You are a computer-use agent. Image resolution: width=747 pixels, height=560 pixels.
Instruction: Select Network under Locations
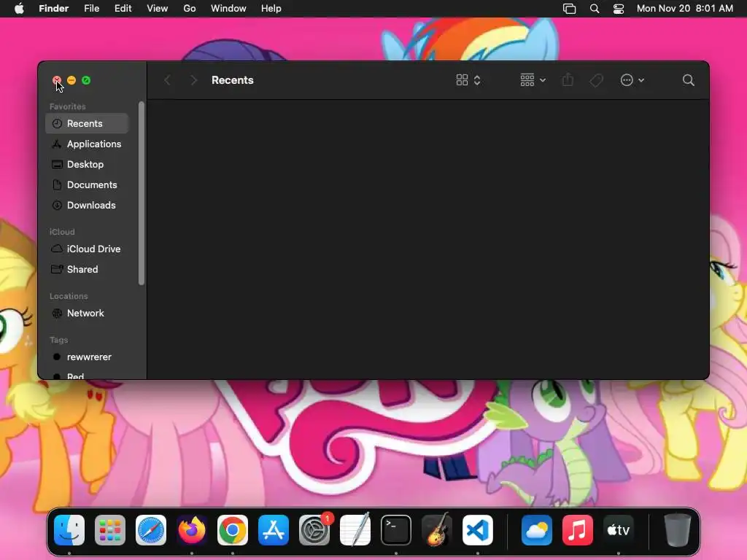click(88, 314)
